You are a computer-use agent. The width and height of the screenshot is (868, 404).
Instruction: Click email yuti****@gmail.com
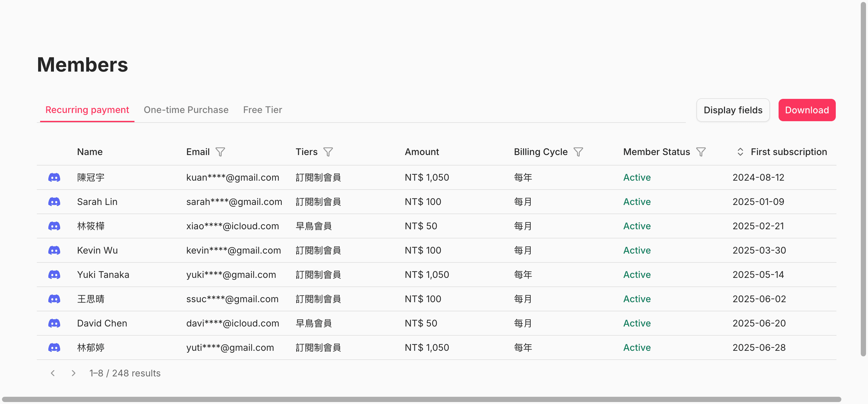[230, 348]
